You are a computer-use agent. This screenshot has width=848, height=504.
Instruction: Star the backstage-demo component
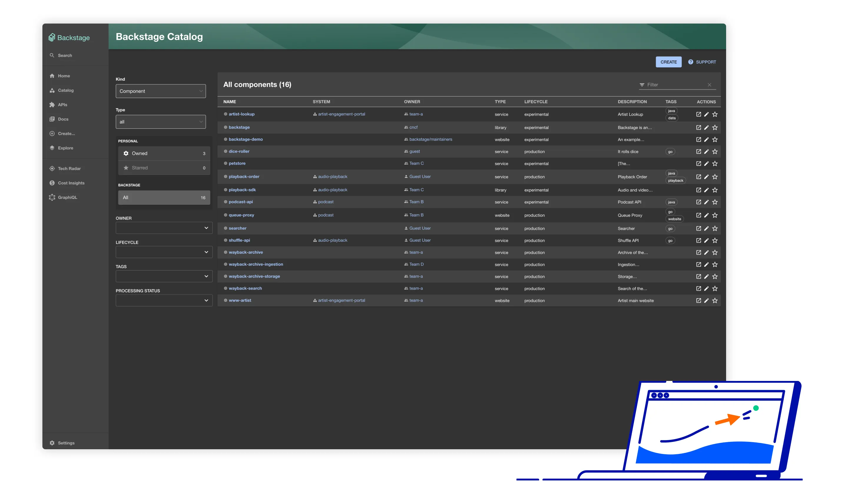point(715,139)
